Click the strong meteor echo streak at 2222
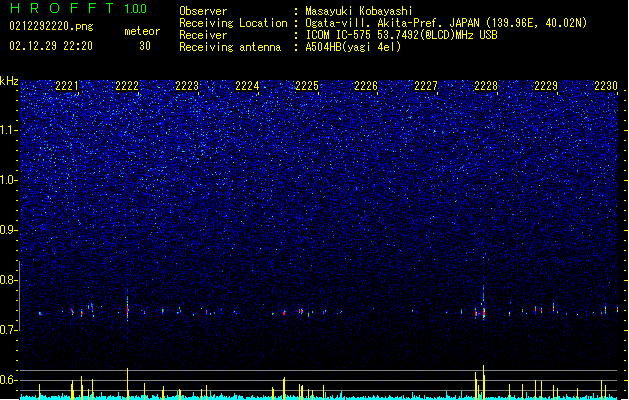Viewport: 629px width, 400px height. (128, 308)
